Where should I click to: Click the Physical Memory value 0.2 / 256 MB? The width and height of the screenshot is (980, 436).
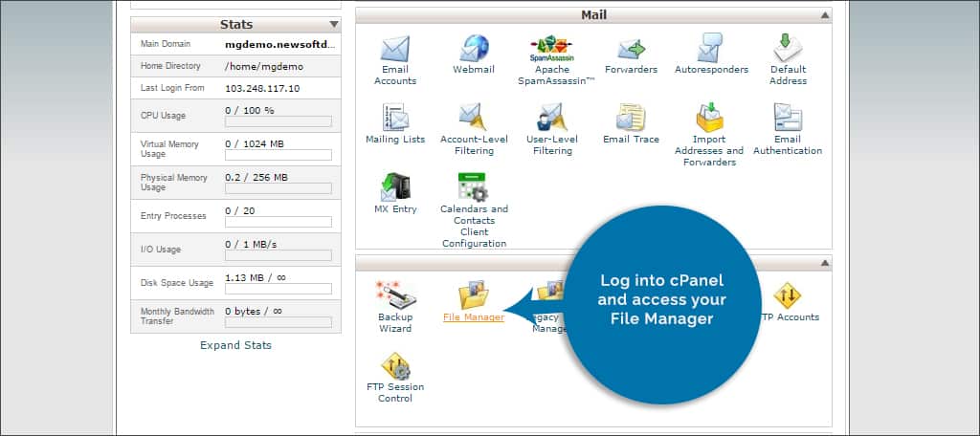coord(256,178)
